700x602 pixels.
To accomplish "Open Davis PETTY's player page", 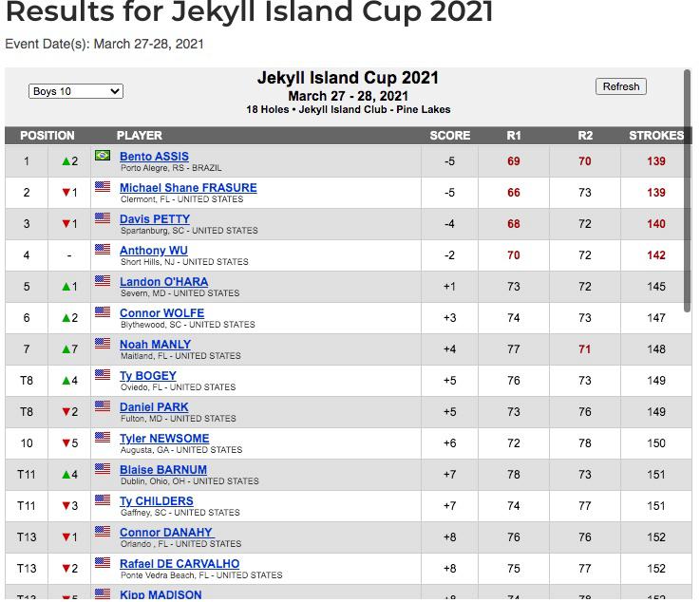I will [x=155, y=219].
